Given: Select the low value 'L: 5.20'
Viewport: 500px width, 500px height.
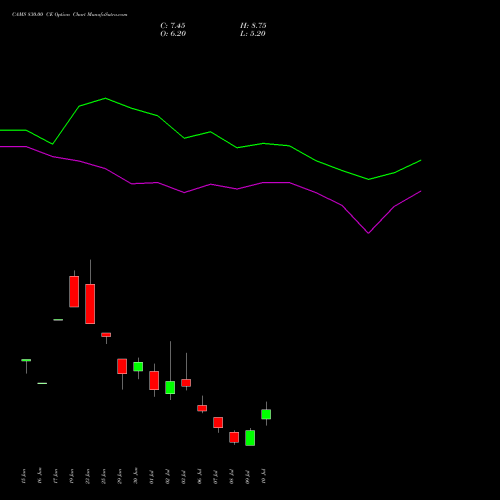Looking at the screenshot, I should (253, 34).
